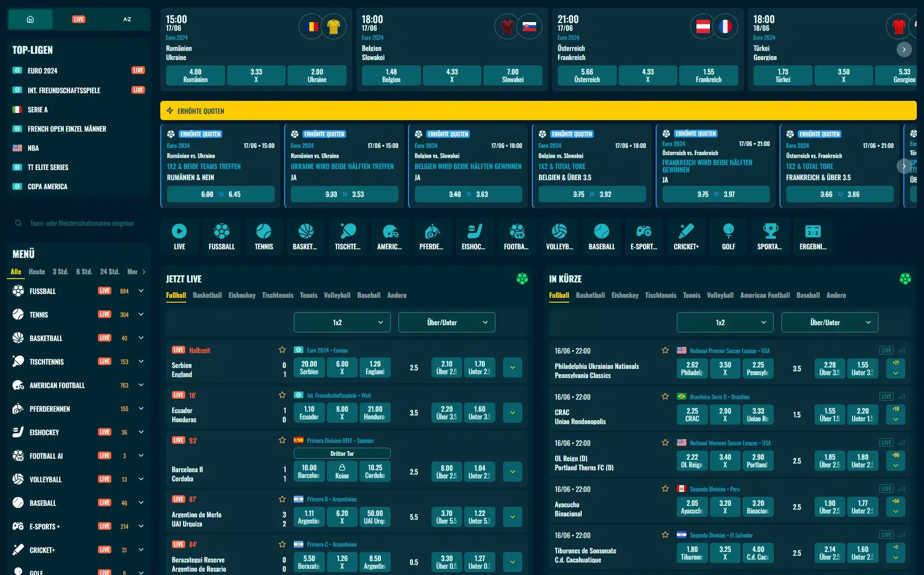This screenshot has height=575, width=924.
Task: Star the Argentino de Merlo match
Action: coord(282,499)
